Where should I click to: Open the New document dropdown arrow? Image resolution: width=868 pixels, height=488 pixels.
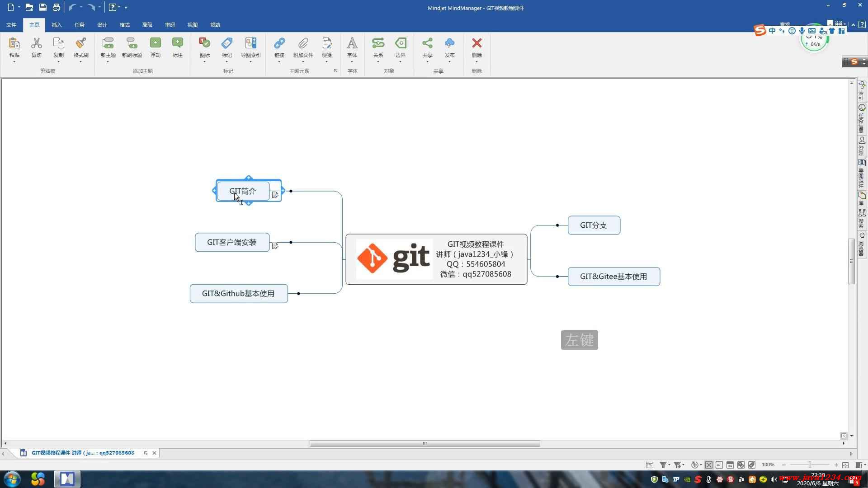tap(19, 7)
